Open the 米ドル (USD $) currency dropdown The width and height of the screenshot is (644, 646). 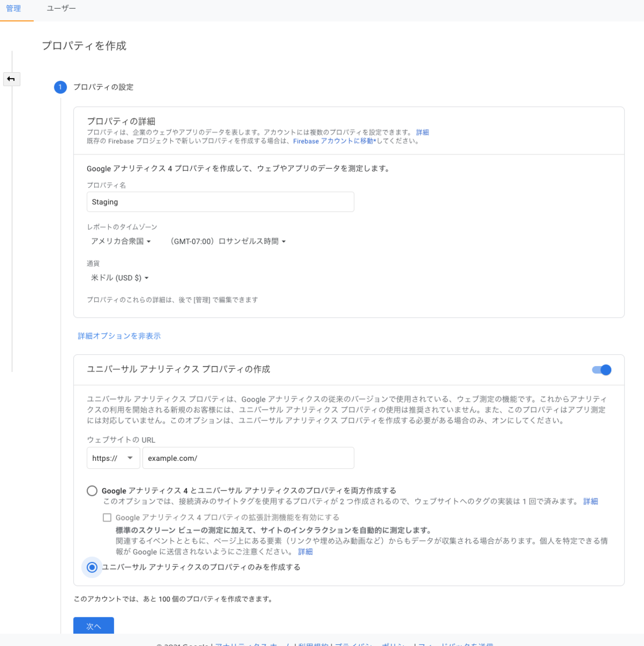(120, 278)
